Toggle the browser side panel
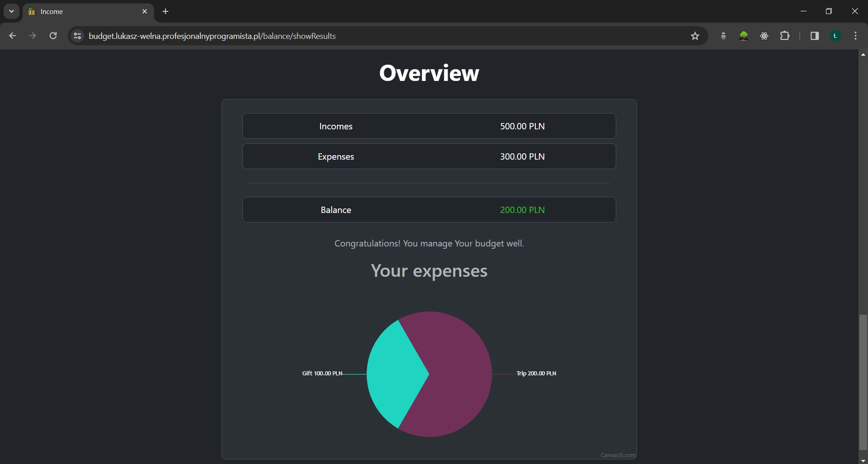 click(814, 36)
